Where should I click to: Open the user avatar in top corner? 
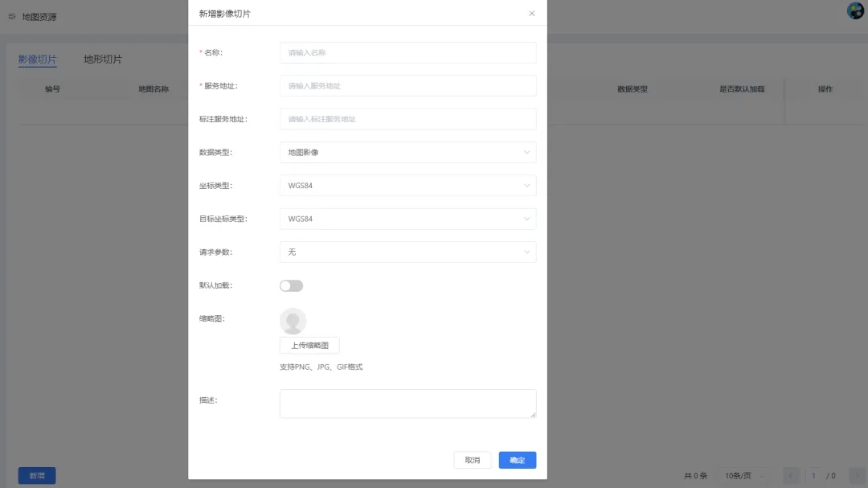tap(855, 11)
